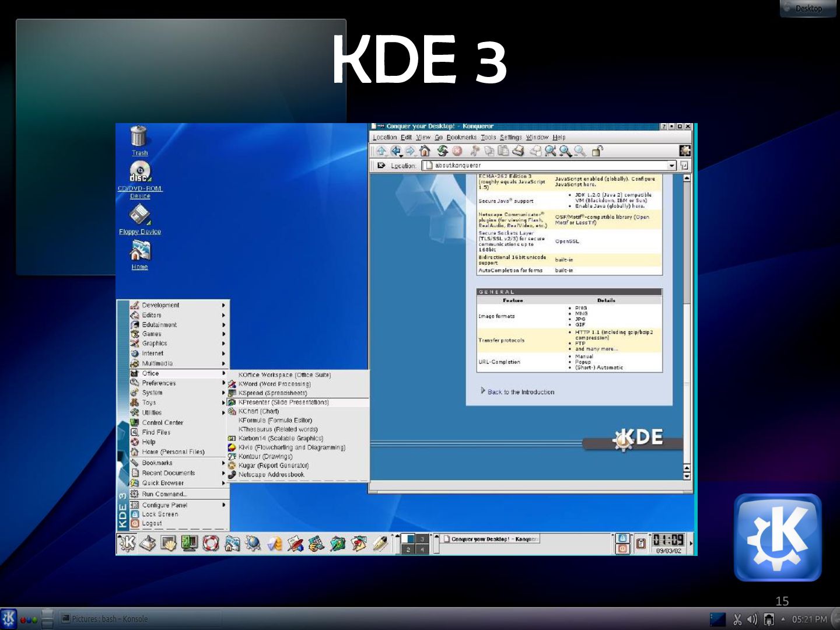Reload the page with the green arrows icon
840x630 pixels.
pyautogui.click(x=443, y=151)
